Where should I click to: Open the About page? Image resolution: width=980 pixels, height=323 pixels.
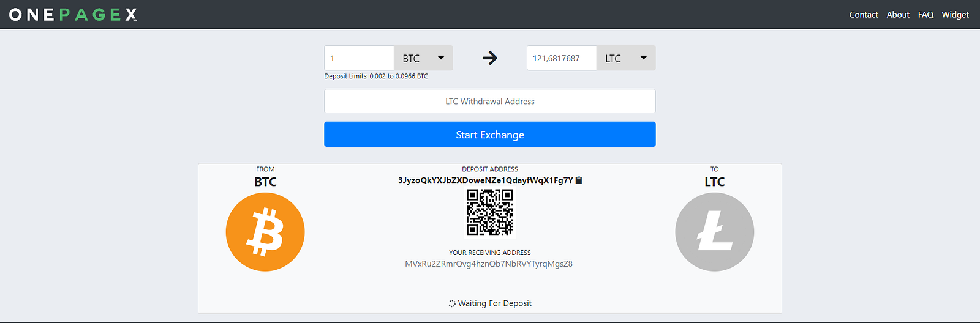coord(898,15)
